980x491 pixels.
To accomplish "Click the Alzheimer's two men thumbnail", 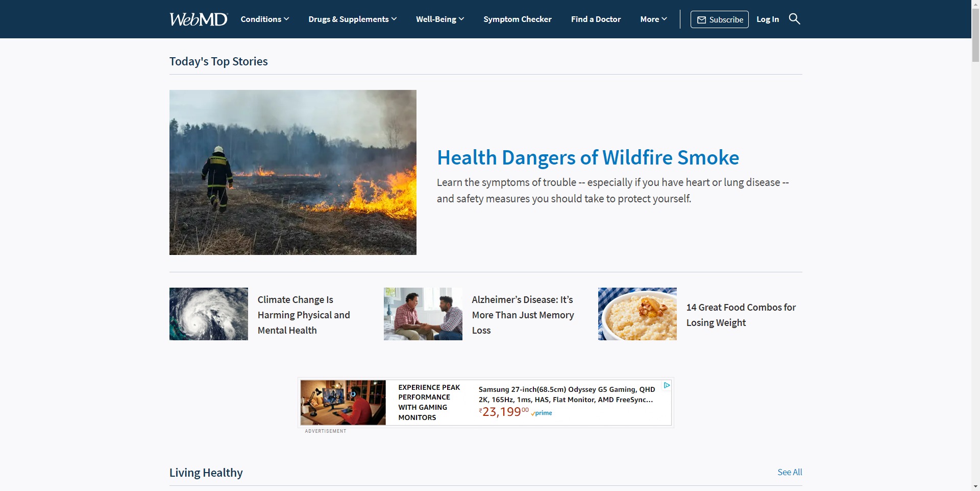I will pos(423,314).
